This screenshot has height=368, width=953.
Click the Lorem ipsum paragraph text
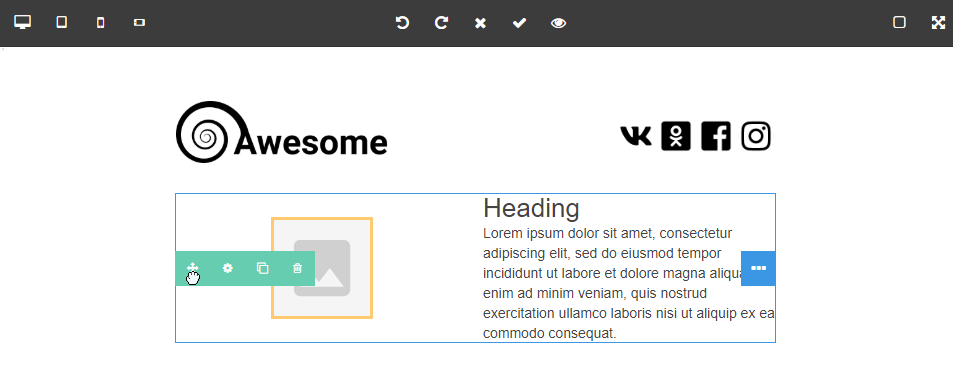pyautogui.click(x=628, y=283)
